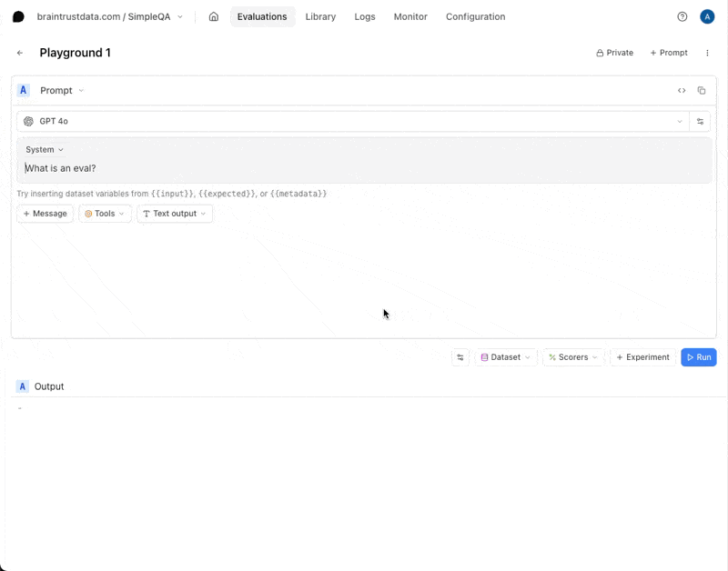This screenshot has width=728, height=571.
Task: Open model parameter settings beside GPT 4o
Action: 700,121
